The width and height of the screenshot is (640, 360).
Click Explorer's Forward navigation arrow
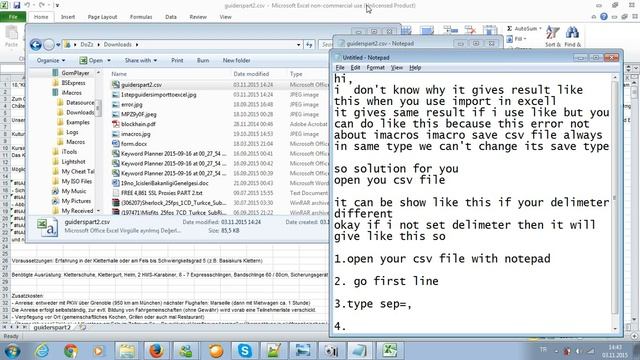(x=49, y=44)
